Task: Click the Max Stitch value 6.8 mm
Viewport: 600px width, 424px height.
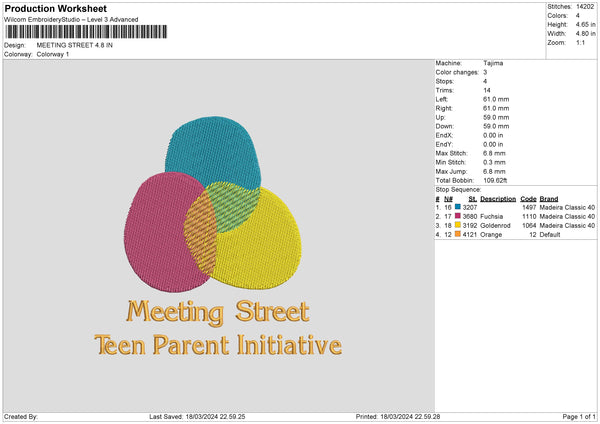Action: [x=494, y=153]
